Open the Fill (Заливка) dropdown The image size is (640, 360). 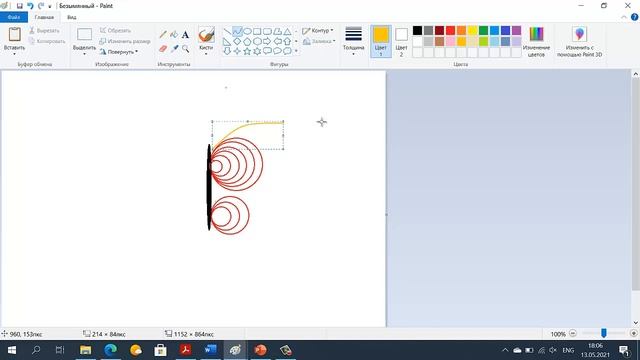click(x=319, y=41)
